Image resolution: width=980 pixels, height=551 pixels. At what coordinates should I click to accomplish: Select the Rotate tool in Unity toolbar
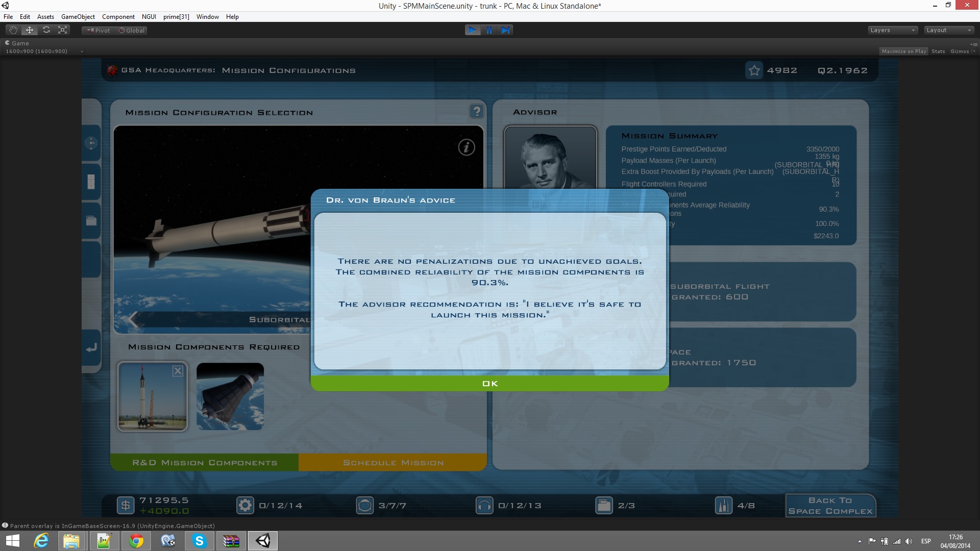coord(46,30)
